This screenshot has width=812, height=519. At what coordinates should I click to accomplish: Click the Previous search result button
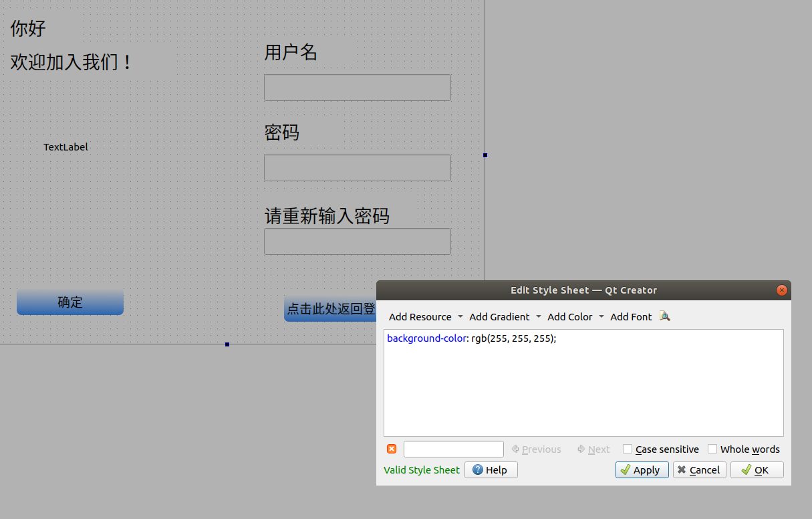pyautogui.click(x=536, y=449)
